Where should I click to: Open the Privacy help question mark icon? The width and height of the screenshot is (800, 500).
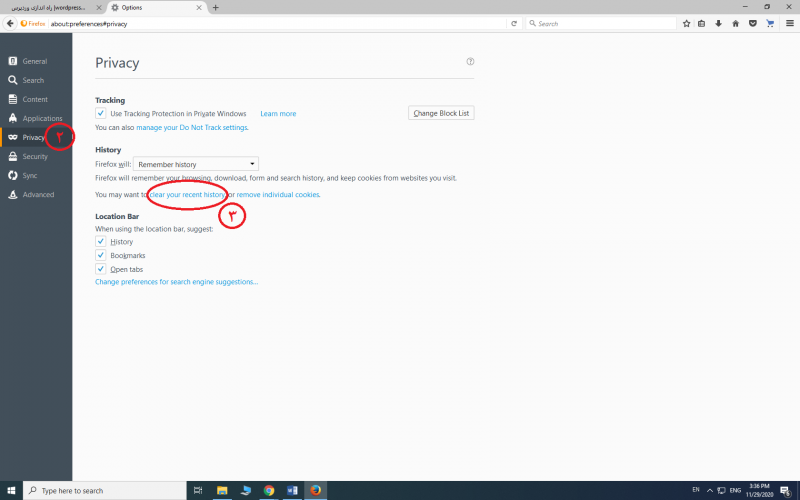click(470, 62)
